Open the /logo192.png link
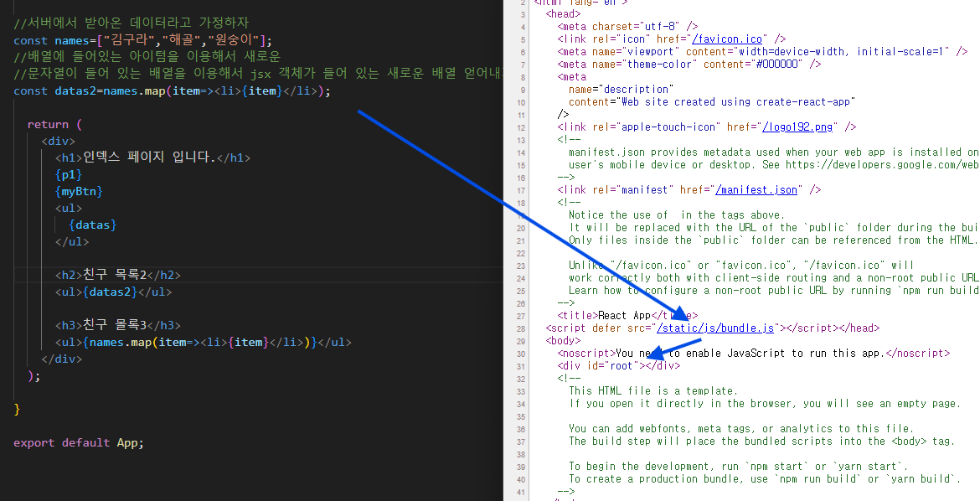980x501 pixels. tap(797, 127)
